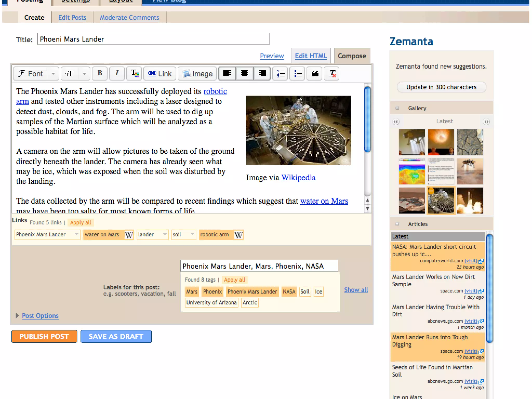Switch to Compose mode

[x=352, y=56]
